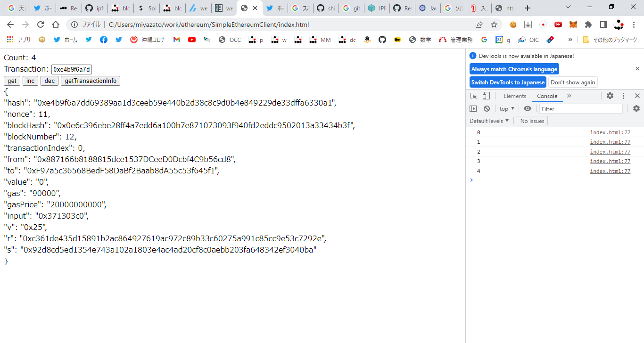Toggle the device toolbar icon
The width and height of the screenshot is (644, 343).
point(486,96)
